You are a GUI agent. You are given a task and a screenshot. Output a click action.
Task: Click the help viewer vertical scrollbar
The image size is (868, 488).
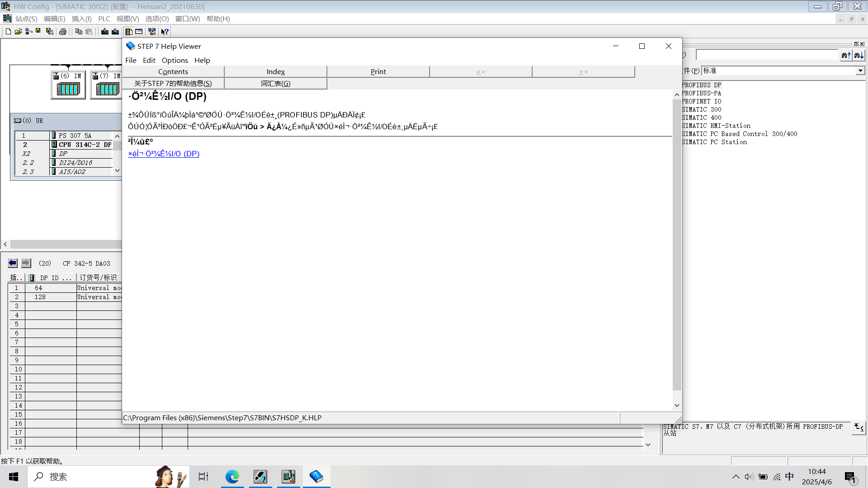(676, 244)
